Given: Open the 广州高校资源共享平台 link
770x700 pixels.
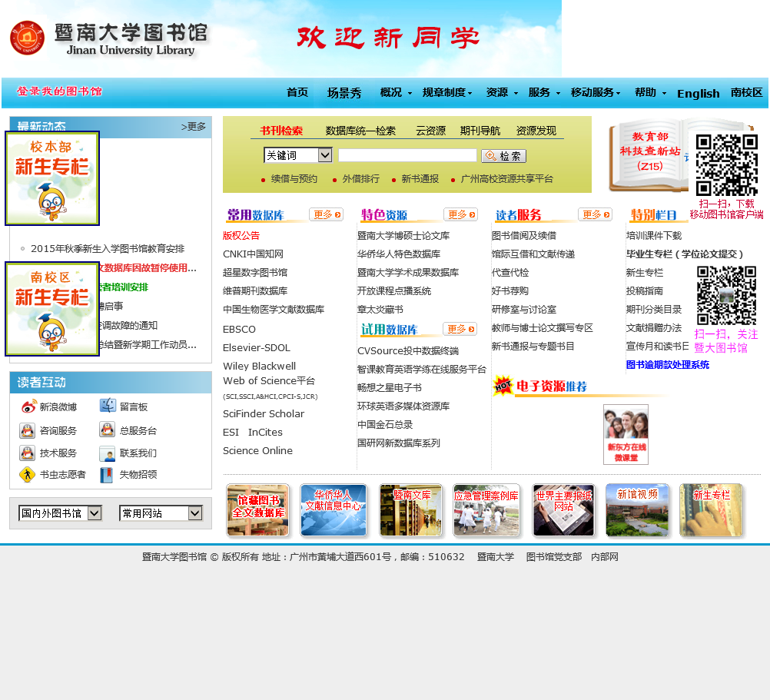Looking at the screenshot, I should pos(506,179).
